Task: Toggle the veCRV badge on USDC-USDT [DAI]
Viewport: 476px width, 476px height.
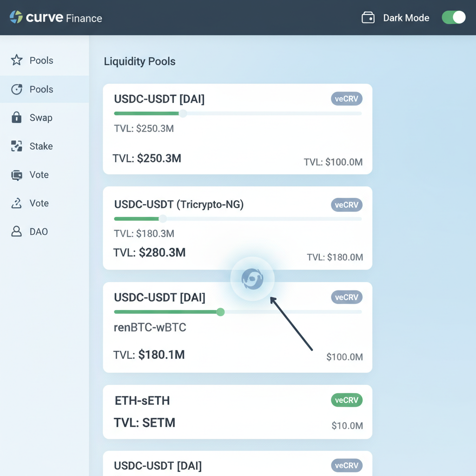Action: 346,99
